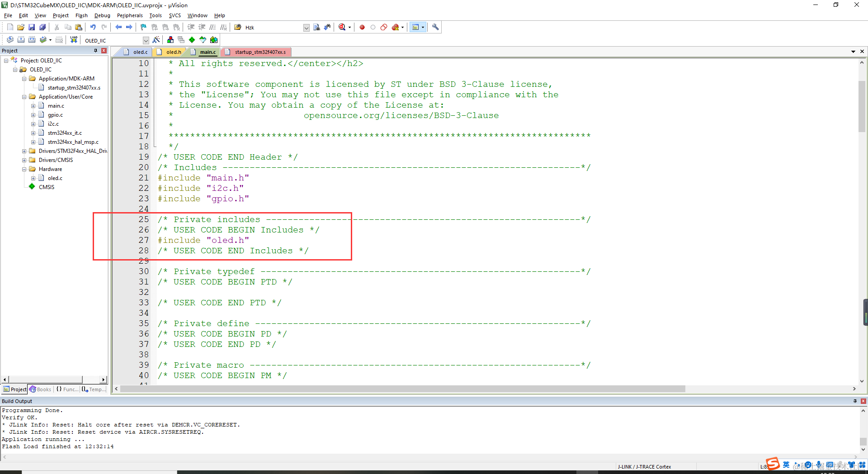Screen dimensions: 868x474
Task: Click the Open file folder icon
Action: (x=21, y=27)
